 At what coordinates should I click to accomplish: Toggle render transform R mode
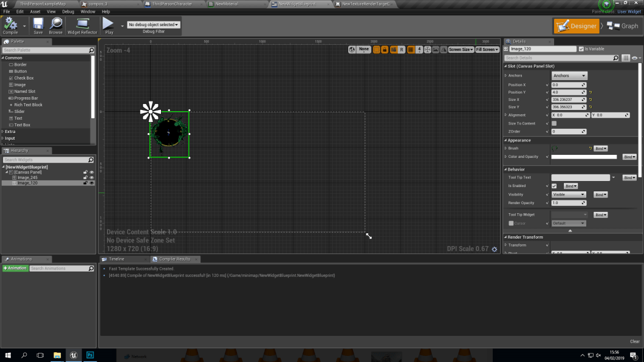tap(402, 50)
